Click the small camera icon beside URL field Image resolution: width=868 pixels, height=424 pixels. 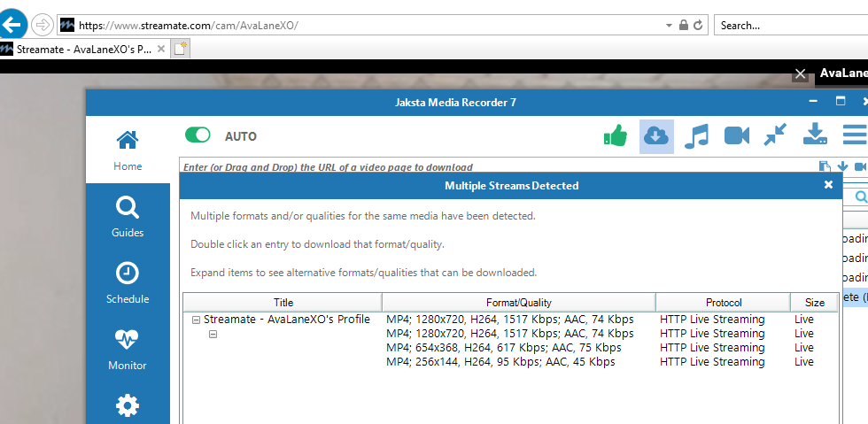pos(860,166)
